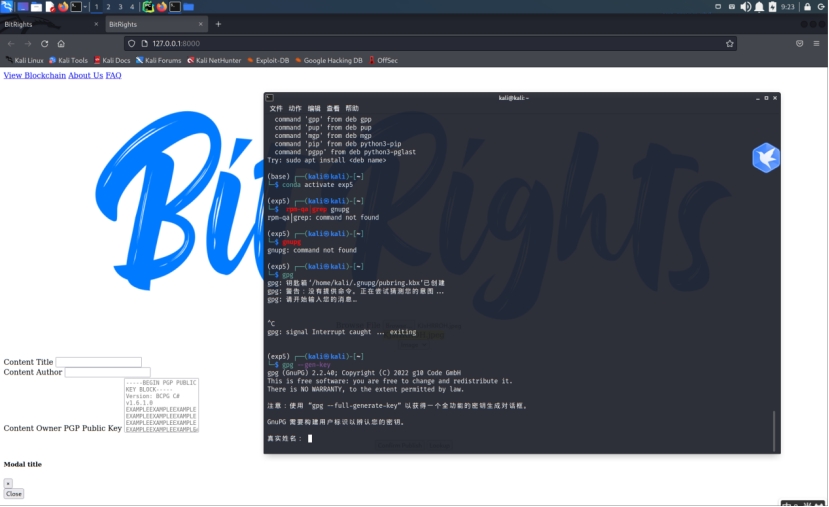829x507 pixels.
Task: Open the 文件 menu in the terminal
Action: 276,108
